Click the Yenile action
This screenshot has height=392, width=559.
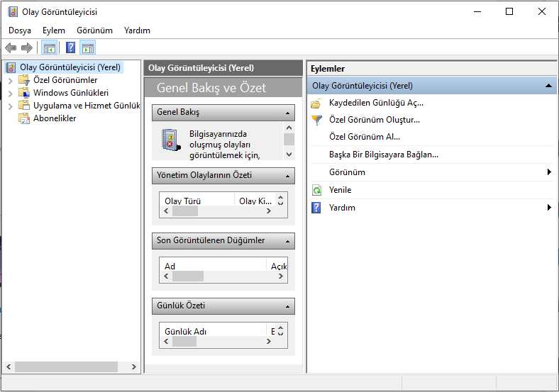pyautogui.click(x=340, y=190)
